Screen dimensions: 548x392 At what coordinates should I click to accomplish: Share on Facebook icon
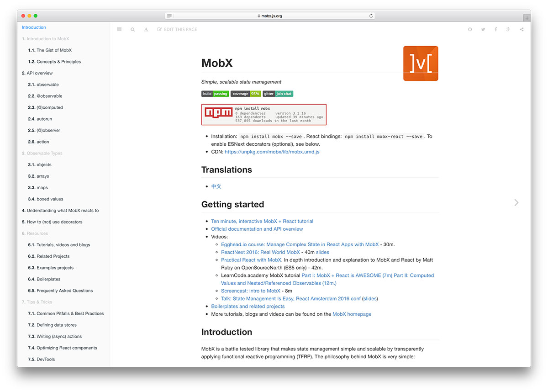pos(495,29)
